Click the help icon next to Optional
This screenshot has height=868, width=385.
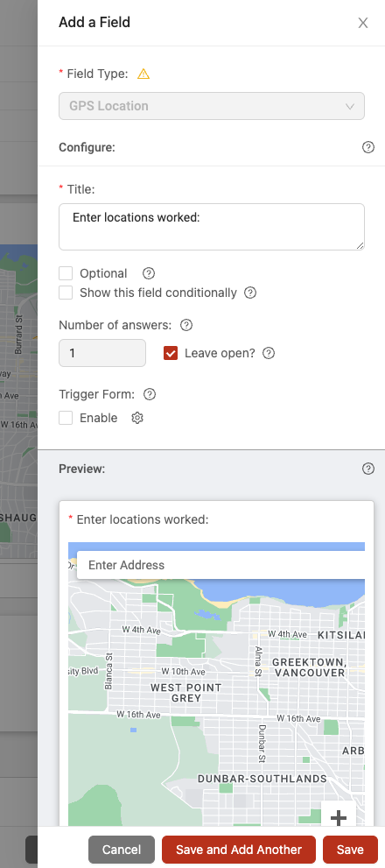[x=149, y=273]
